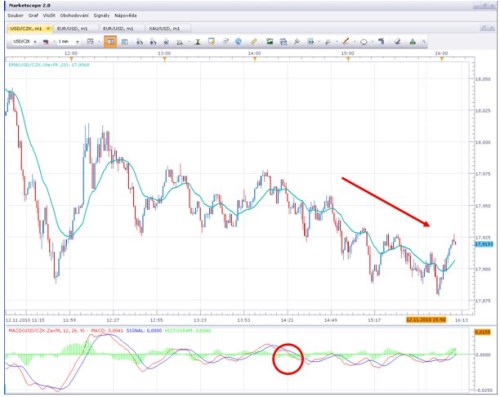The image size is (500, 397).
Task: Click the 13:00 time marker triangle
Action: (x=164, y=59)
